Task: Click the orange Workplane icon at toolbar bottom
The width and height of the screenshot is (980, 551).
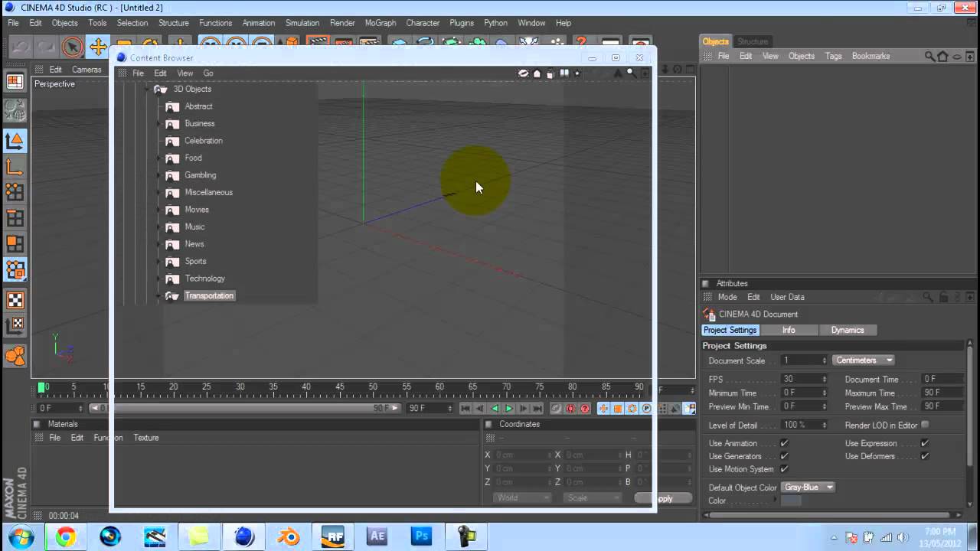Action: (x=15, y=355)
